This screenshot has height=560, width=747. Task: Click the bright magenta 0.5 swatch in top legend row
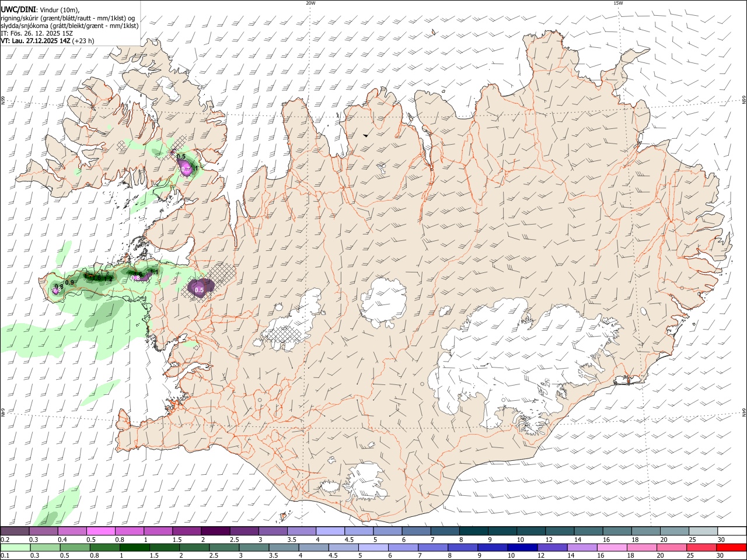pos(100,531)
